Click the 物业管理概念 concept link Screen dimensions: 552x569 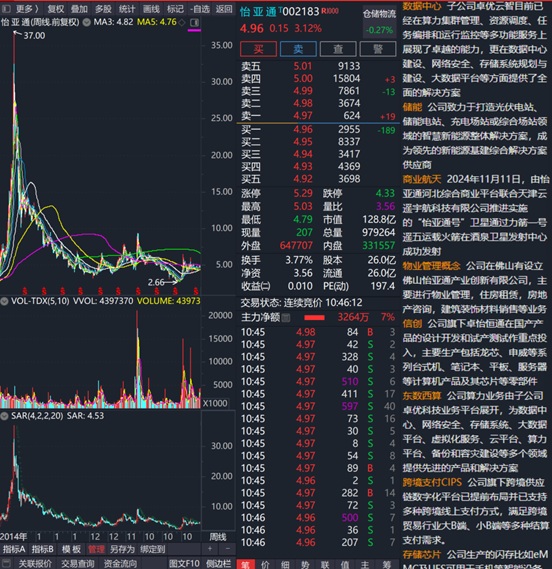[x=432, y=266]
